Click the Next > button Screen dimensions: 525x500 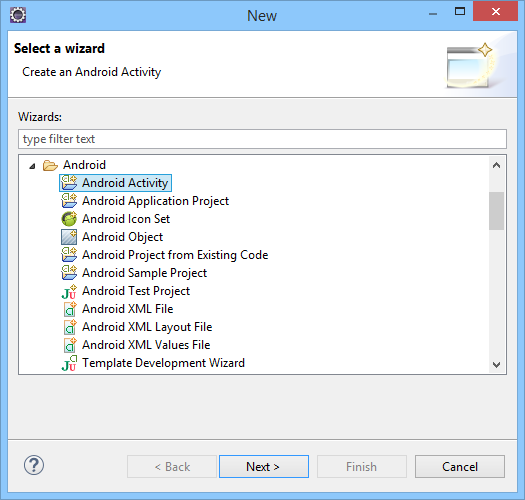click(x=264, y=467)
